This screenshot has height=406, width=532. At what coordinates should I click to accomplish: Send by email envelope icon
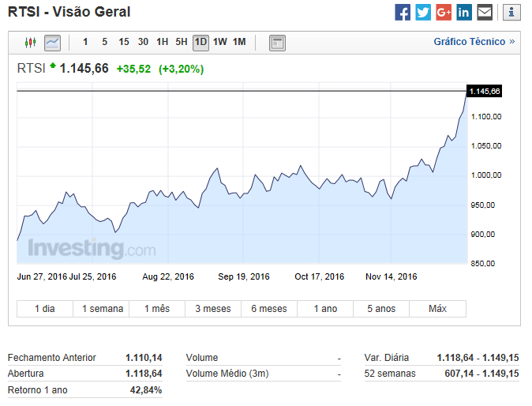[x=485, y=13]
